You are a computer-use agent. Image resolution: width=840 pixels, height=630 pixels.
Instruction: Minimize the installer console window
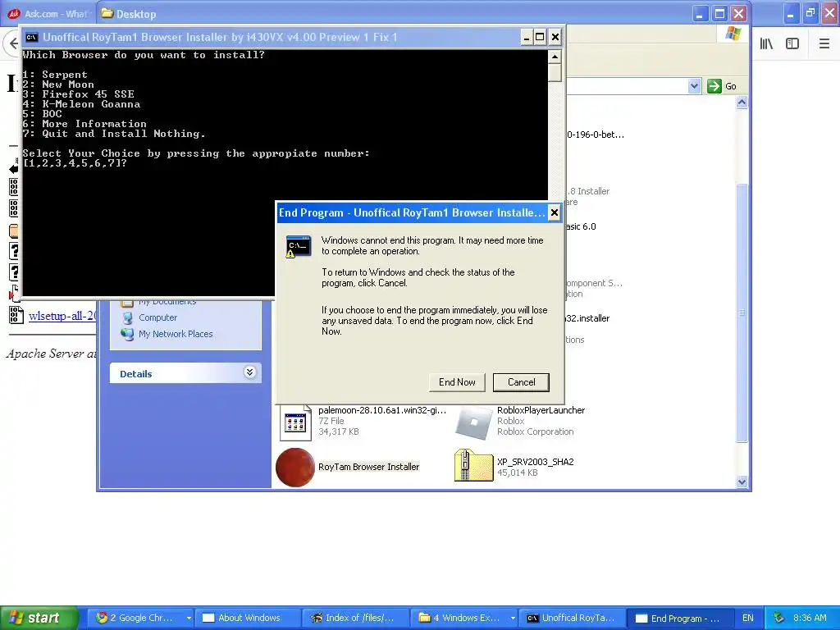[x=527, y=37]
